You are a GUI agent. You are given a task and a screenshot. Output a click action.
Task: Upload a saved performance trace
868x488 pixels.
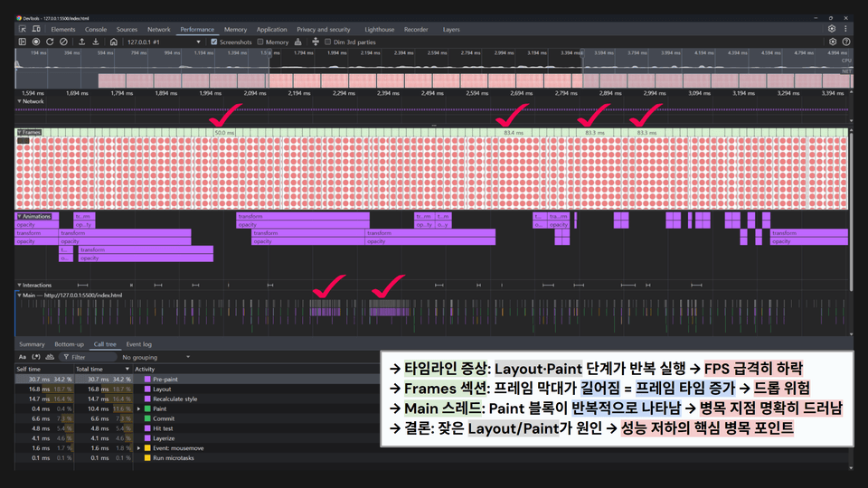coord(82,42)
